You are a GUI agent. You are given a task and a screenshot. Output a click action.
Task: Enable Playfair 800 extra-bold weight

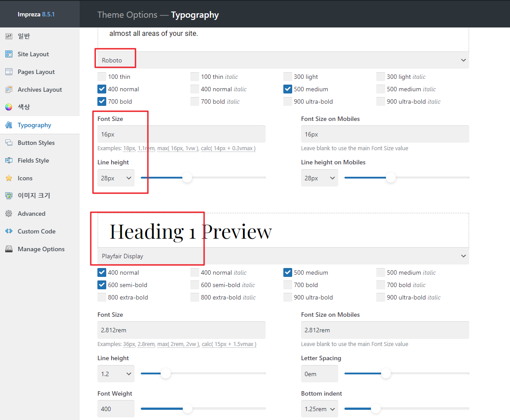pyautogui.click(x=102, y=297)
